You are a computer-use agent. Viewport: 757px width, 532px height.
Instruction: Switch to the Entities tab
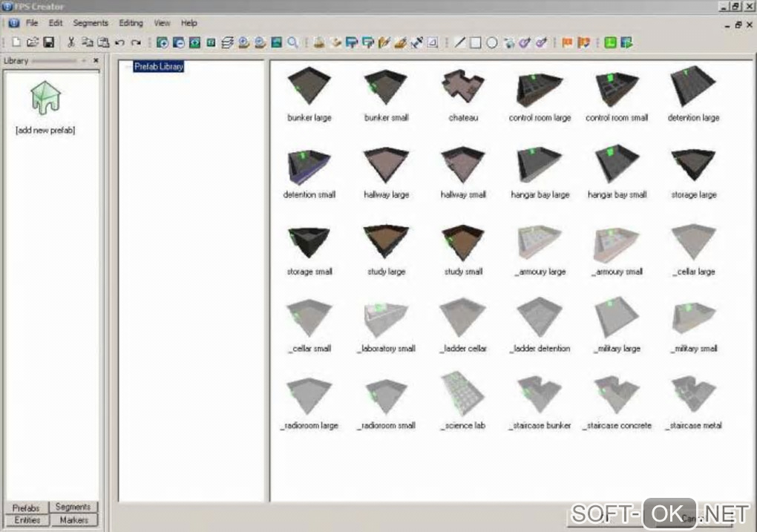click(27, 520)
